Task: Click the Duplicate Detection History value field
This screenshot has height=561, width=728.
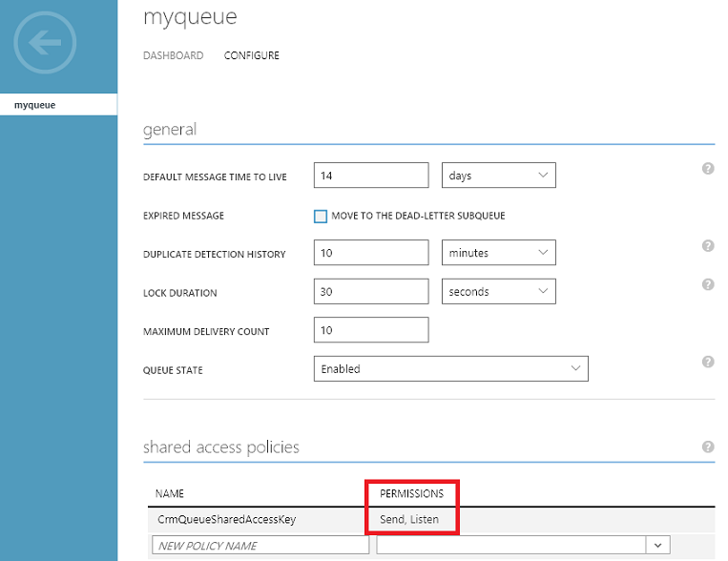Action: [371, 253]
